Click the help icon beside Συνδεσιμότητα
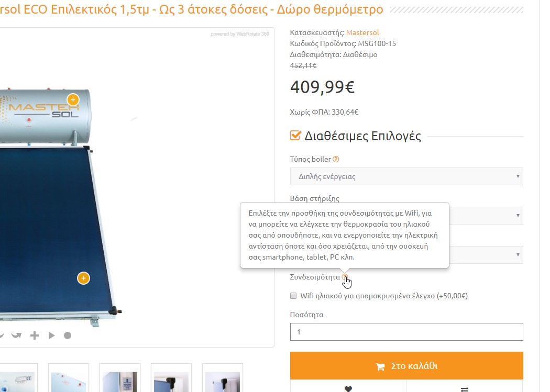Viewport: 550px width, 392px height. click(345, 277)
